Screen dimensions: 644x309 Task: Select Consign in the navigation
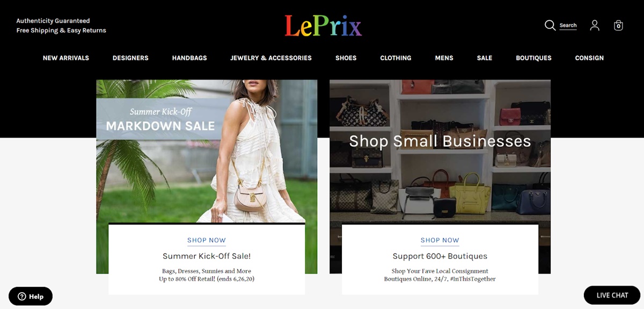tap(589, 58)
